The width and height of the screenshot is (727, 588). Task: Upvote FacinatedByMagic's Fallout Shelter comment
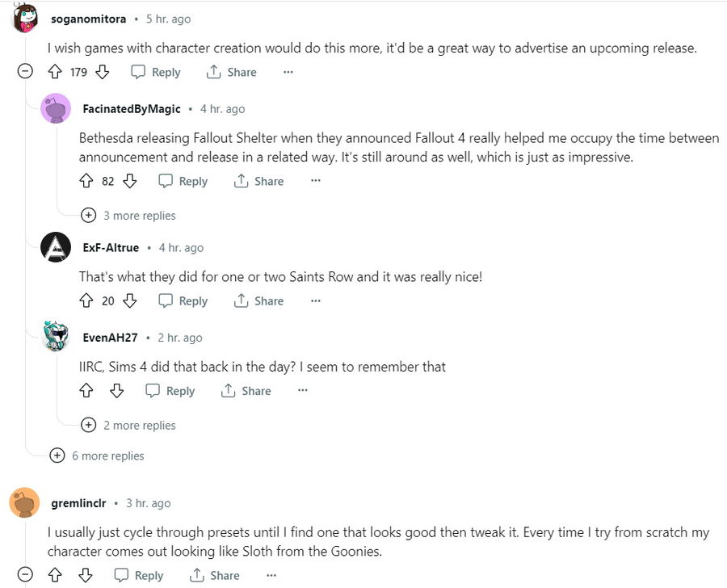(86, 181)
